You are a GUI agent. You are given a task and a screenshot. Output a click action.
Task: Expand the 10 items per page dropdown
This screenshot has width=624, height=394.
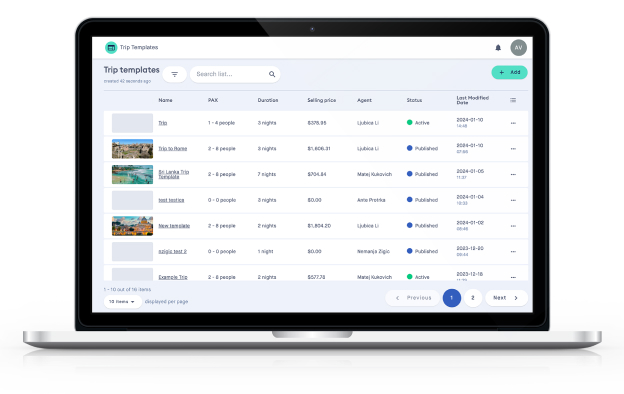pyautogui.click(x=123, y=302)
